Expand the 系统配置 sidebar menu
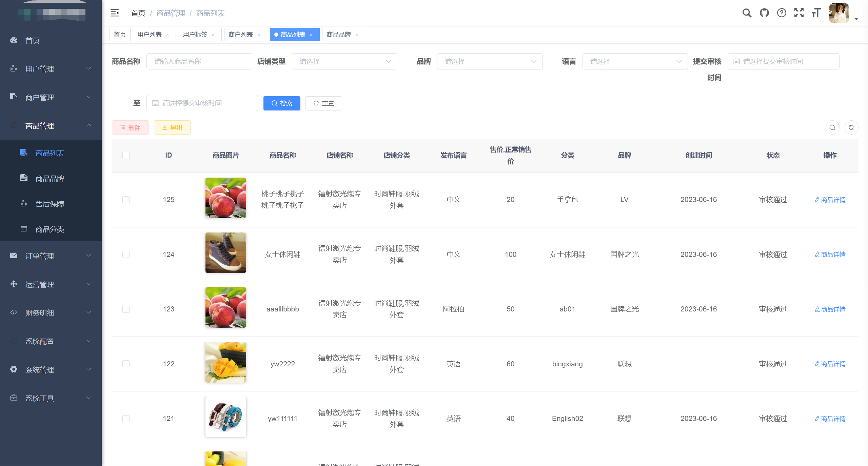 click(x=51, y=341)
